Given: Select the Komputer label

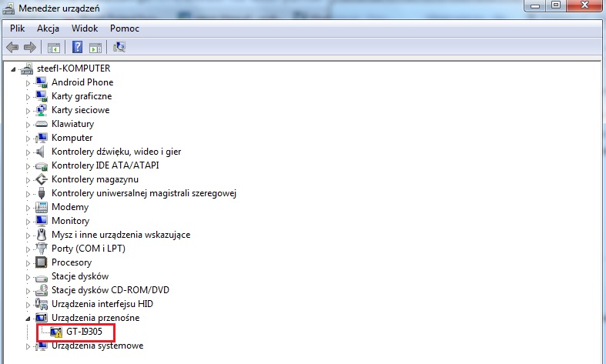Looking at the screenshot, I should coord(72,138).
